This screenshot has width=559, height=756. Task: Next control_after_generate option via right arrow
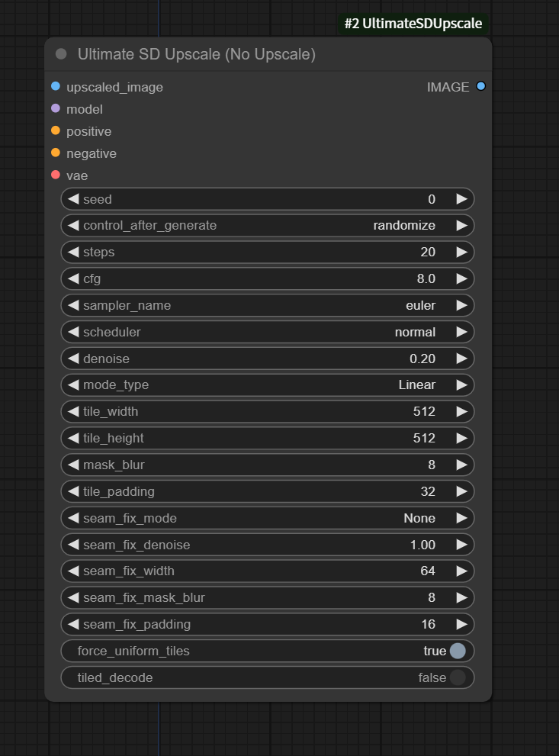[x=461, y=226]
